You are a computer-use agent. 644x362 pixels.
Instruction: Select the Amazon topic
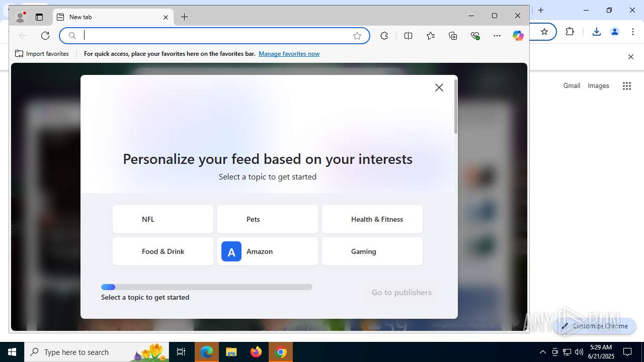coord(268,251)
